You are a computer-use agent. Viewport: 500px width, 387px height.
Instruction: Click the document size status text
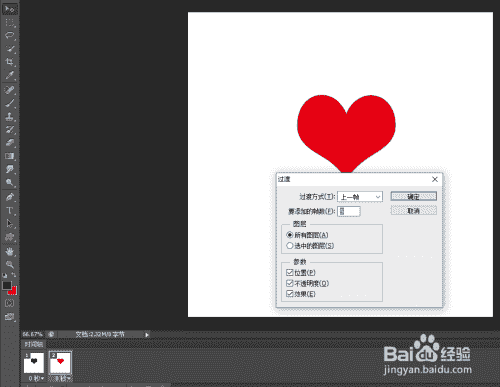100,334
